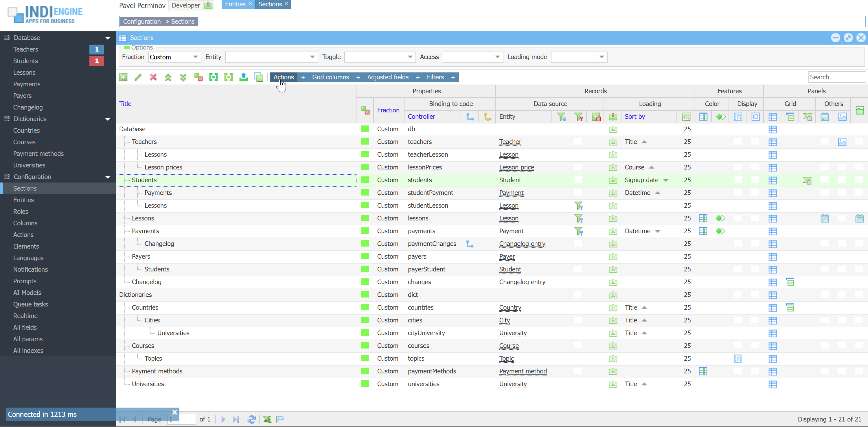Image resolution: width=868 pixels, height=427 pixels.
Task: Click the double down-arrow move-down icon
Action: pos(183,77)
